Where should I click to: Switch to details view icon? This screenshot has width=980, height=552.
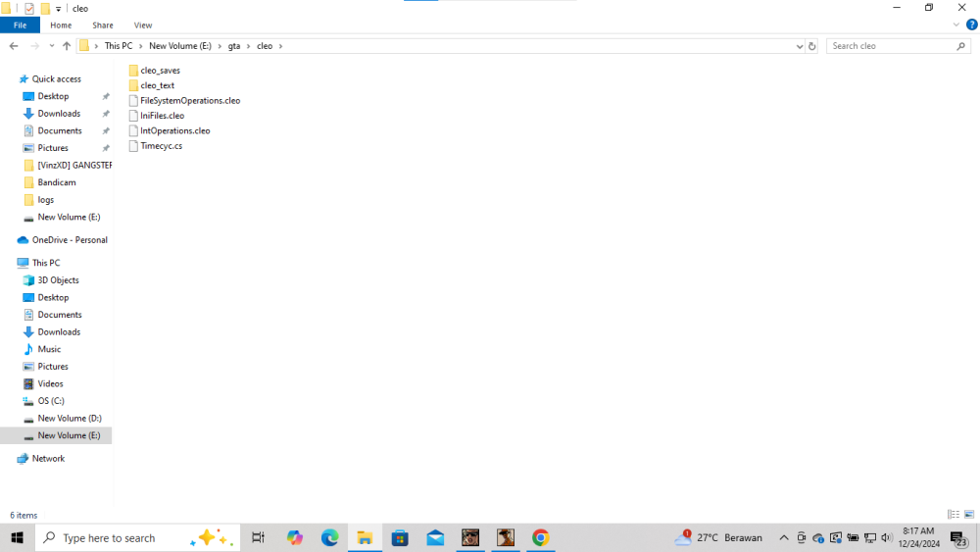pyautogui.click(x=954, y=515)
